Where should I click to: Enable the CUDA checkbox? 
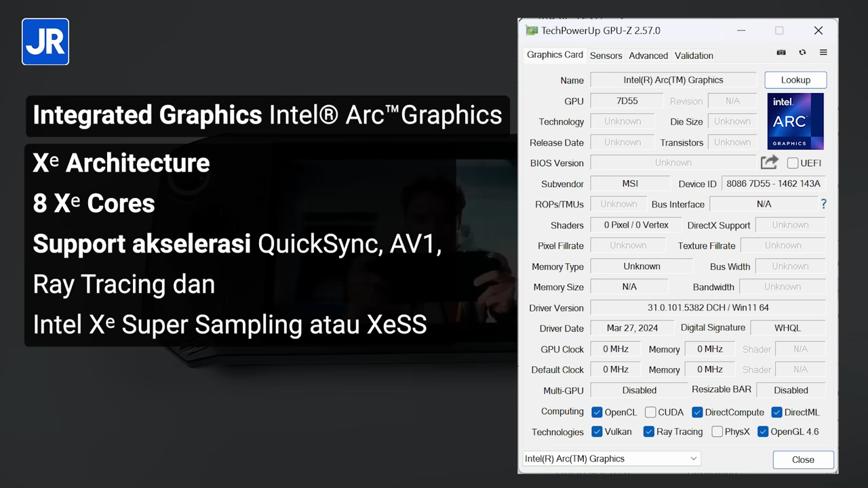tap(650, 412)
